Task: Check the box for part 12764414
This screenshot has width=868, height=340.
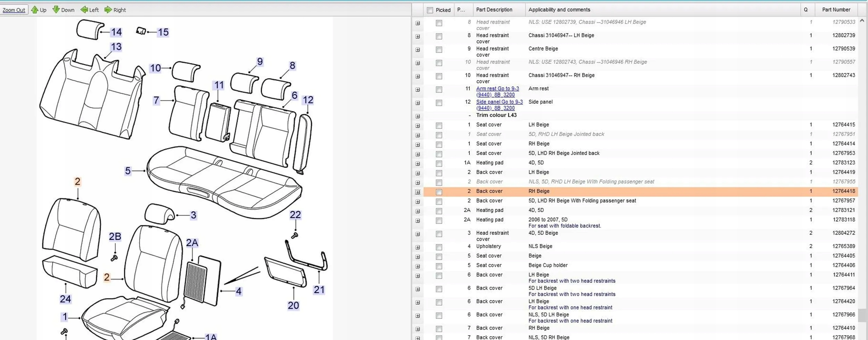Action: pos(439,145)
